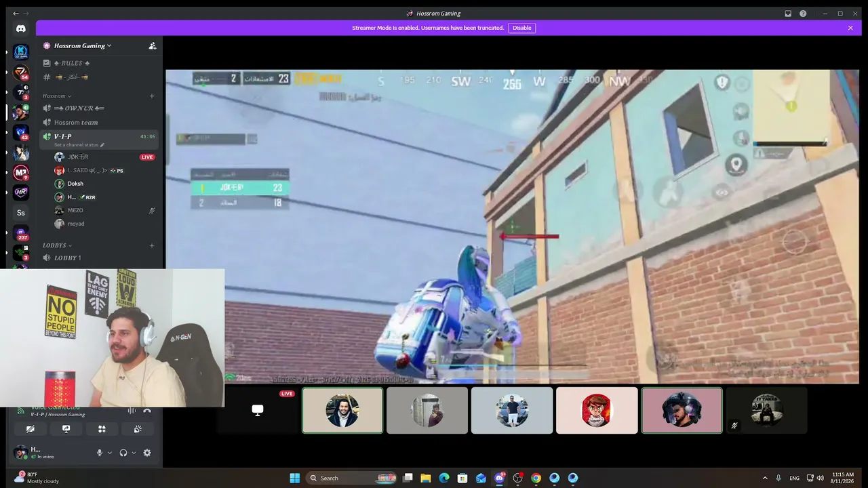Open the blue K server icon

[x=21, y=52]
